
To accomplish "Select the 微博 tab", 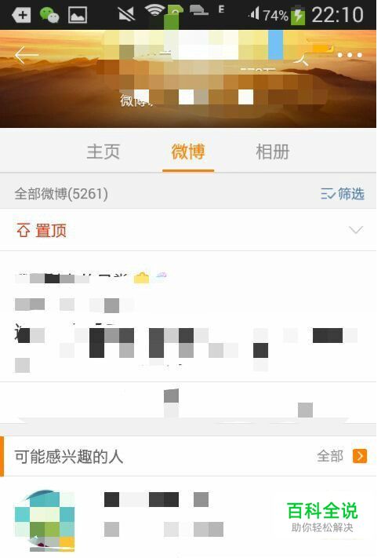I will (x=188, y=151).
